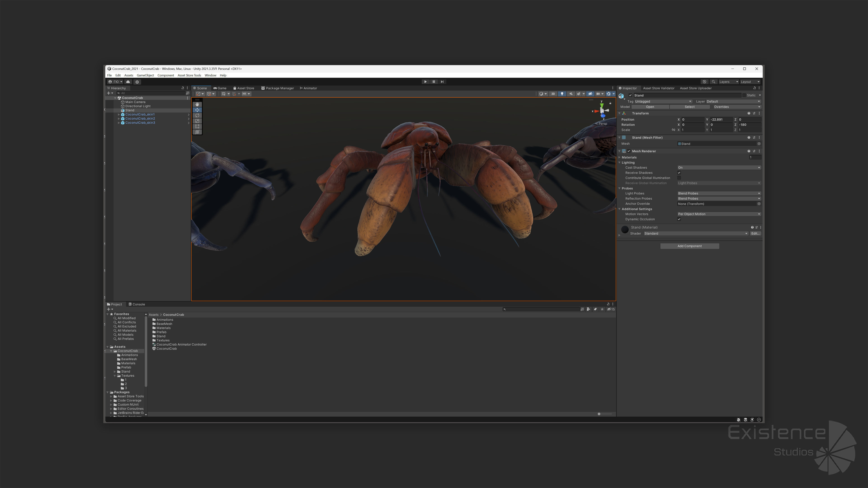The width and height of the screenshot is (868, 488).
Task: Click the Model Select button
Action: point(689,107)
